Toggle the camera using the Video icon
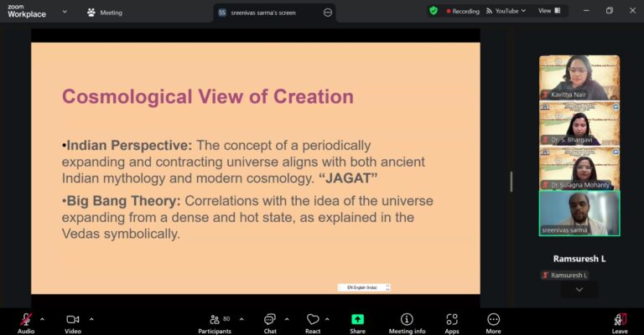Viewport: 644px width, 335px height. coord(72,319)
